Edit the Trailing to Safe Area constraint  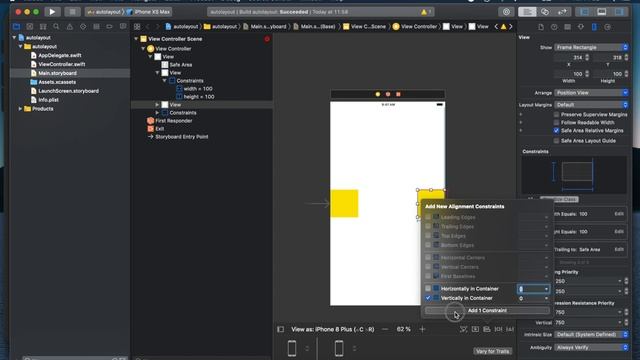[619, 249]
